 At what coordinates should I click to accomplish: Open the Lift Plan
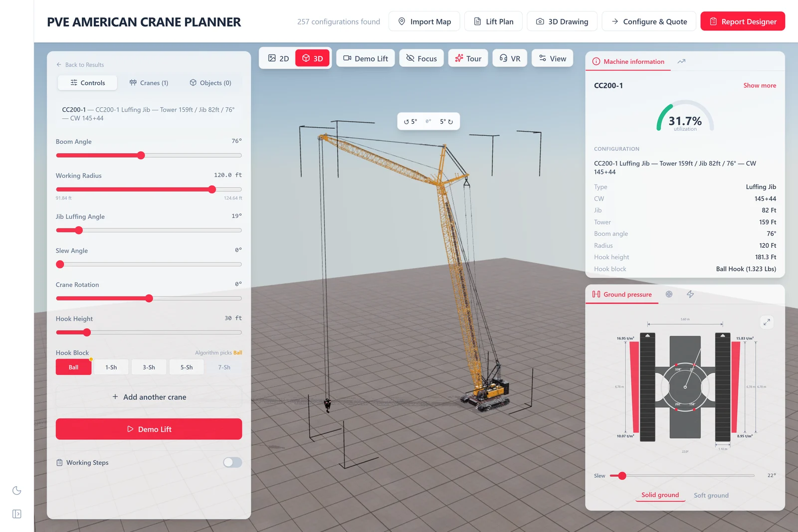(x=493, y=21)
